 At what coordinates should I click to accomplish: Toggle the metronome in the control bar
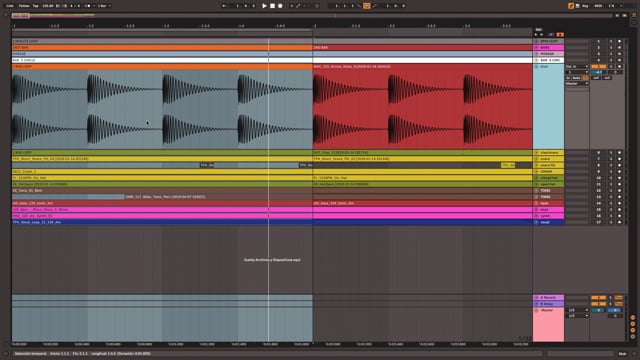[88, 6]
